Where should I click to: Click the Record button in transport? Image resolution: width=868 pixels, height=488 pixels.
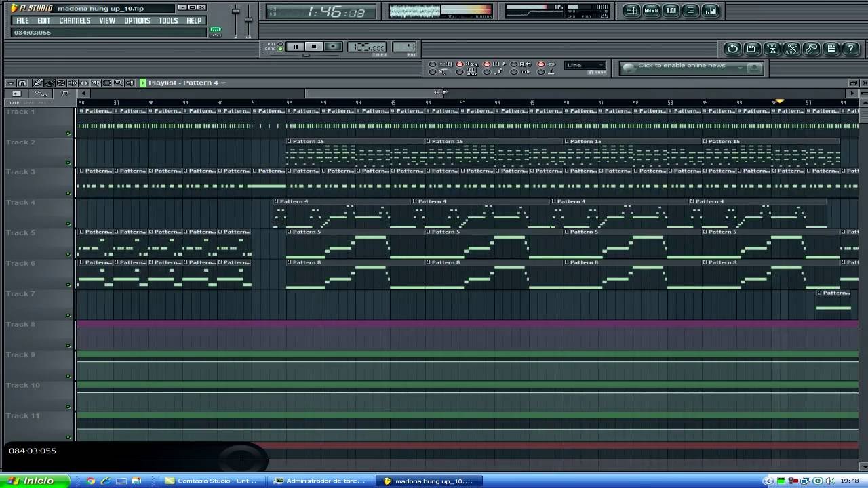point(332,47)
